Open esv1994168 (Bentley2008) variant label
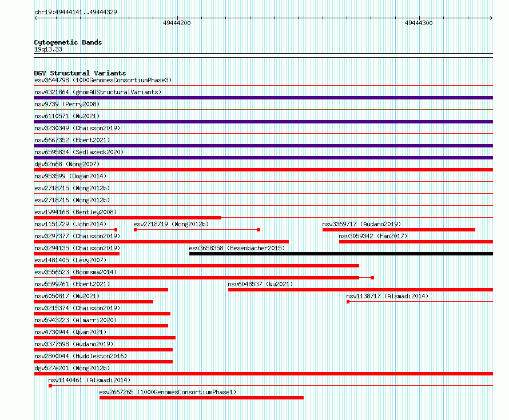 click(x=75, y=212)
